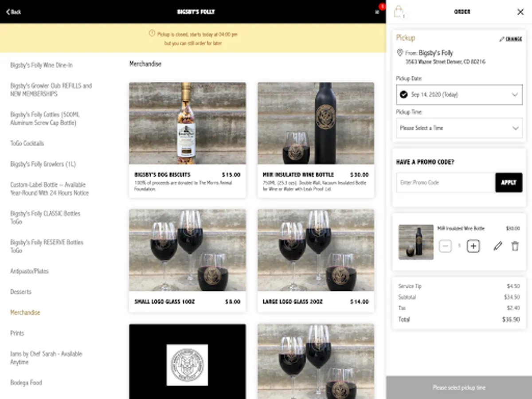Viewport: 532px width, 399px height.
Task: Select Merchandise category in sidebar
Action: point(25,313)
